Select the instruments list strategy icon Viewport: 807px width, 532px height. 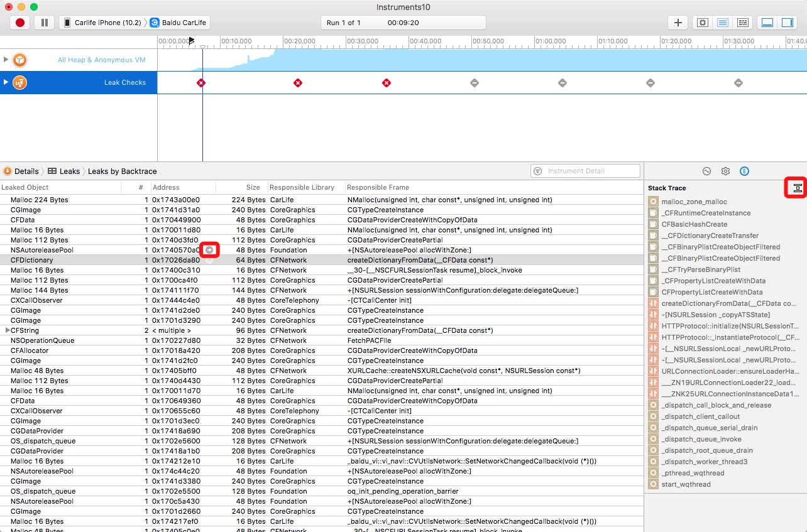click(x=722, y=23)
